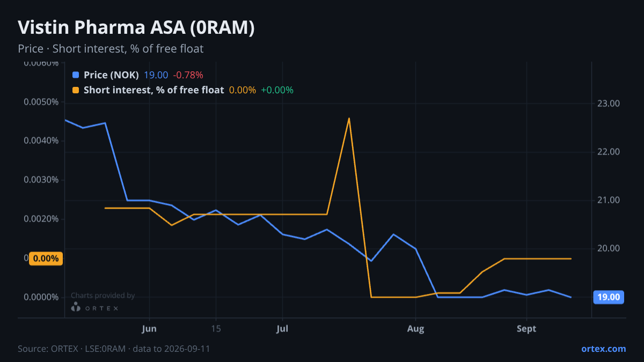Select the Price (NOK) legend label
This screenshot has height=362, width=644.
point(111,75)
